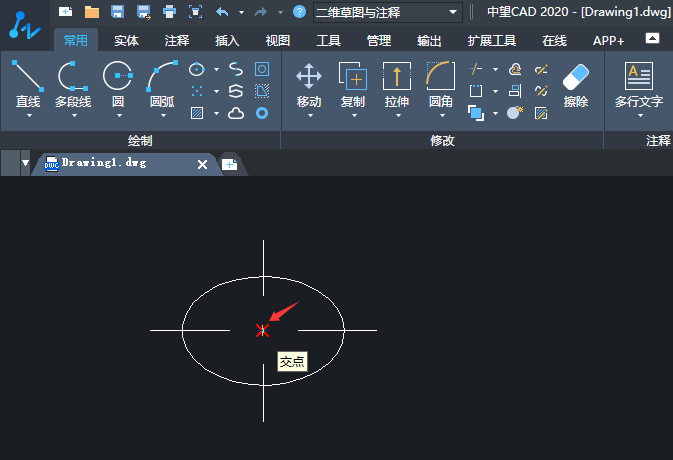Click the Save As icon
This screenshot has width=673, height=460.
tap(143, 12)
